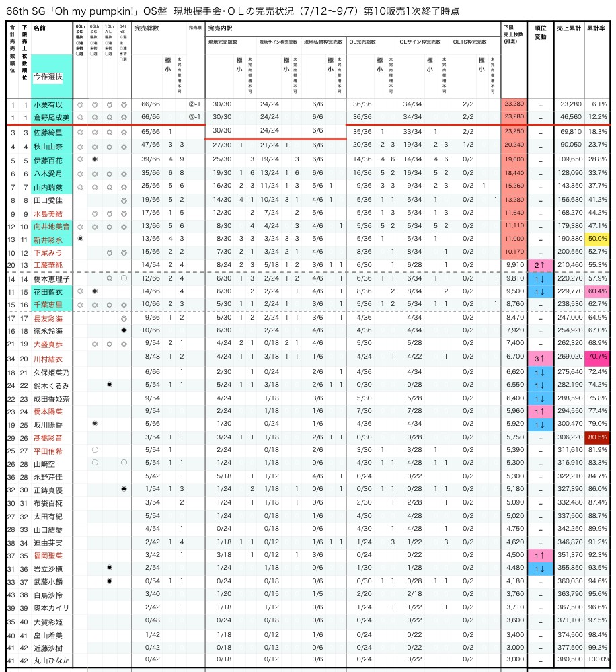Viewport: 616px width, 672px height.
Task: Click the pink 1↑ indicator for 福岡聖菜
Action: point(540,556)
